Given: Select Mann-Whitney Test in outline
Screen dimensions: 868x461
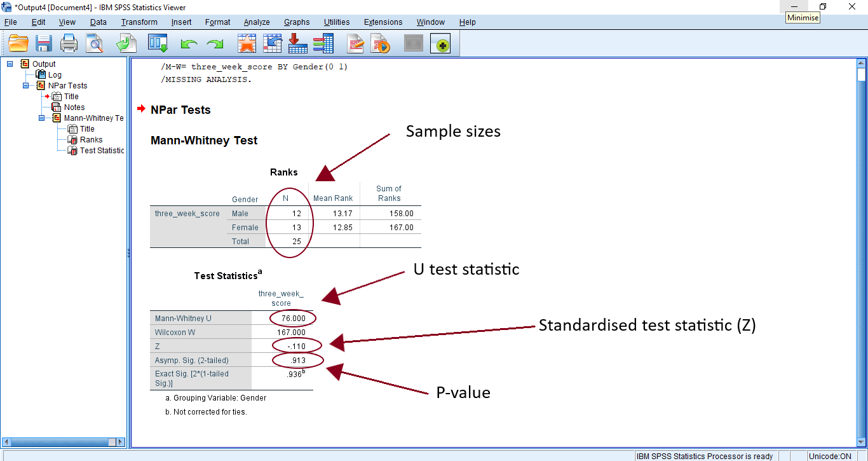Looking at the screenshot, I should pos(93,118).
